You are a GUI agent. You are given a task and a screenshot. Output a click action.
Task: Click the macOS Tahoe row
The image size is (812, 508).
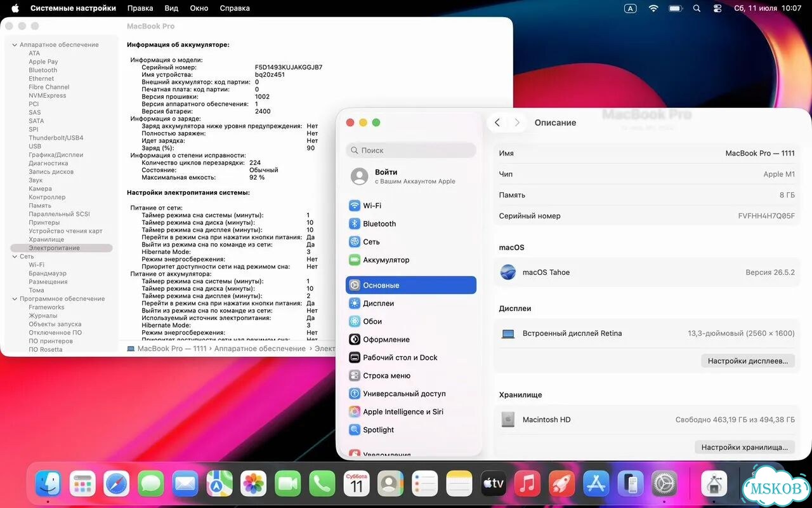pyautogui.click(x=647, y=272)
